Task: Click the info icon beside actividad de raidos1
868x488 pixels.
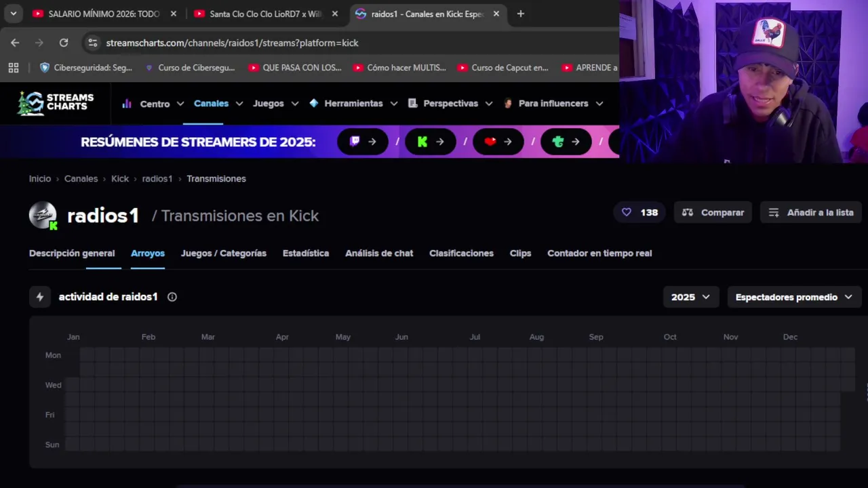Action: point(172,297)
